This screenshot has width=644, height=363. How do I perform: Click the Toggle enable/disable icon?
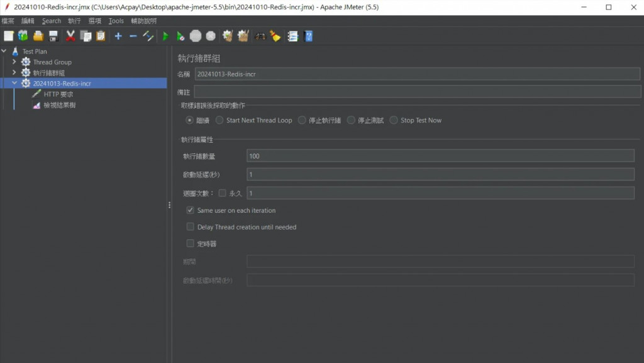pyautogui.click(x=148, y=36)
